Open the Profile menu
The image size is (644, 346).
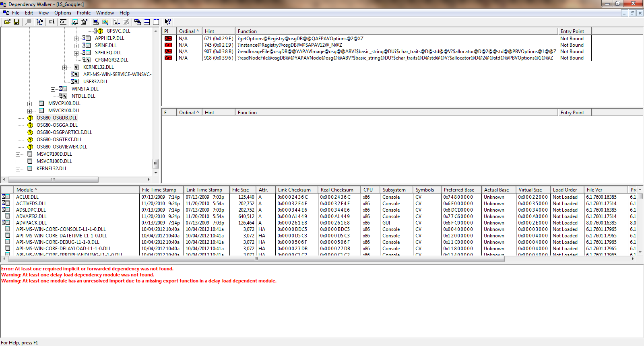[x=84, y=13]
